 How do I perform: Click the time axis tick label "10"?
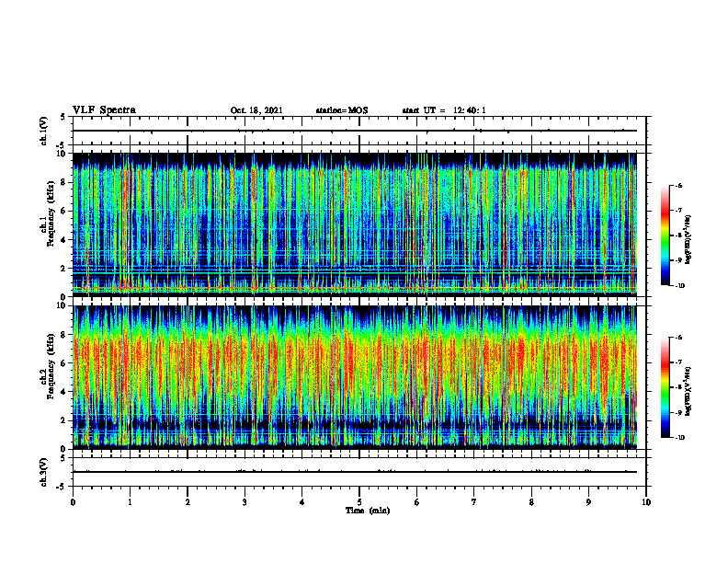coord(646,502)
